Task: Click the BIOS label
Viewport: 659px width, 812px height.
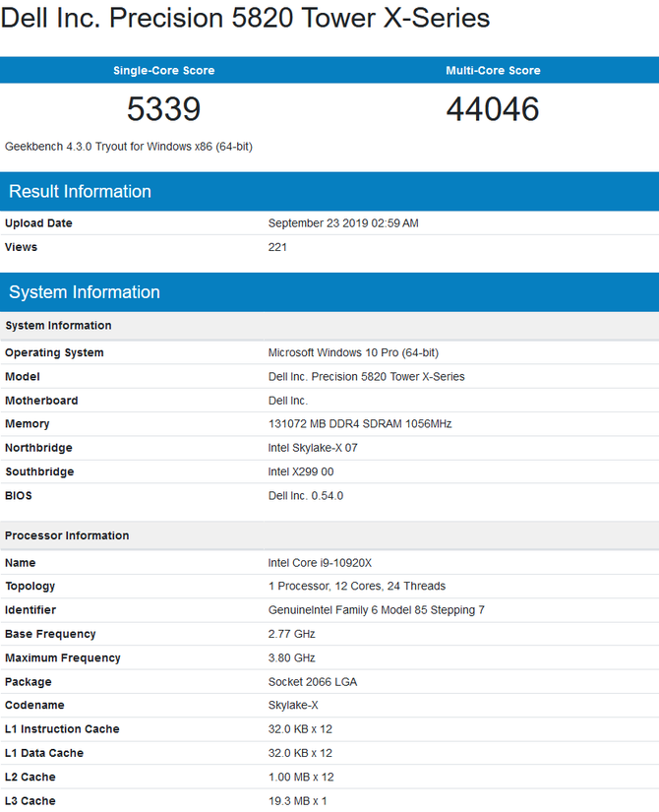Action: pyautogui.click(x=18, y=496)
